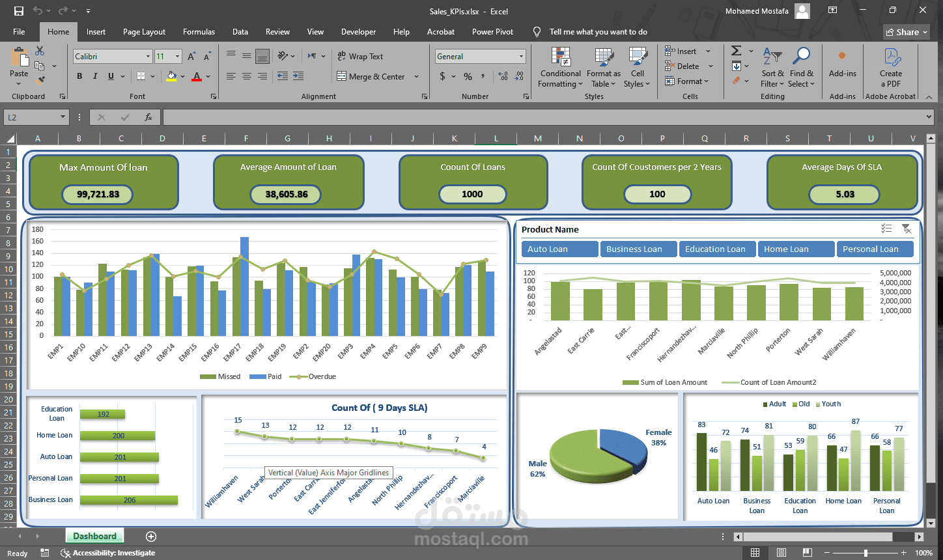The image size is (943, 560).
Task: Toggle the Auto Loan slicer item
Action: pos(559,249)
